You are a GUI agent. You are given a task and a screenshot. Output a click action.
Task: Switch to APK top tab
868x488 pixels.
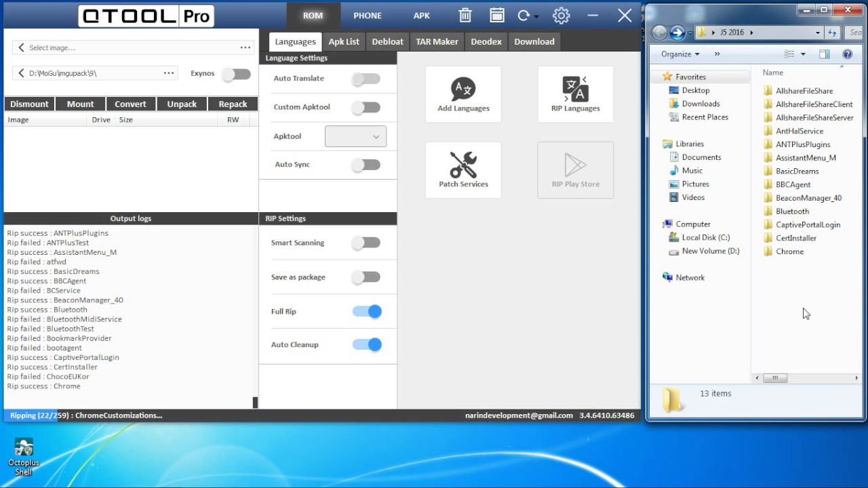tap(422, 16)
